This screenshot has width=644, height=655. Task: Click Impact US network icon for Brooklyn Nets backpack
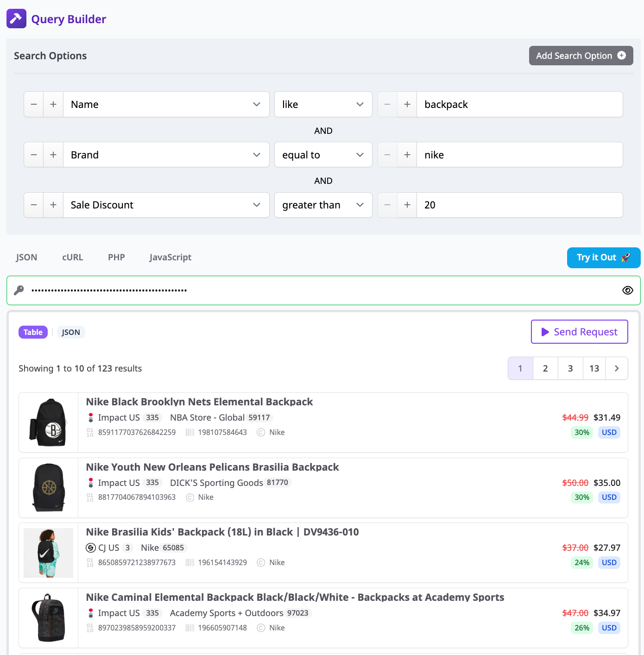(91, 417)
